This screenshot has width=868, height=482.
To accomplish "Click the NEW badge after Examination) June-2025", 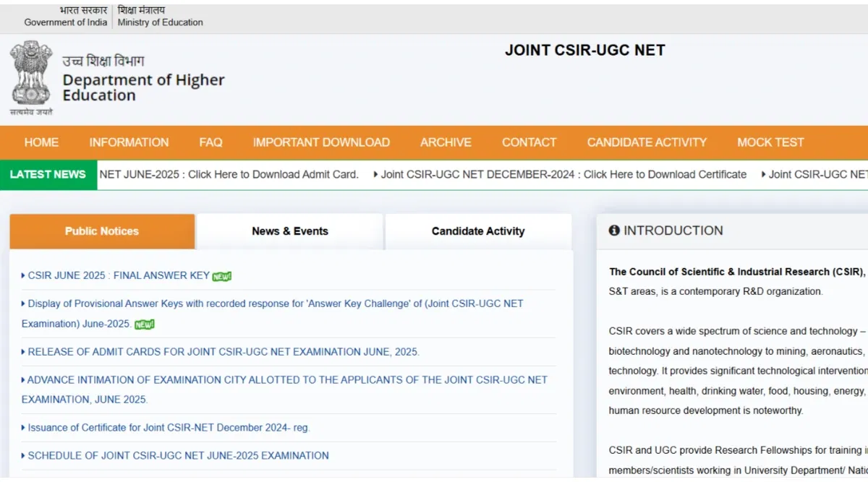I will [145, 324].
